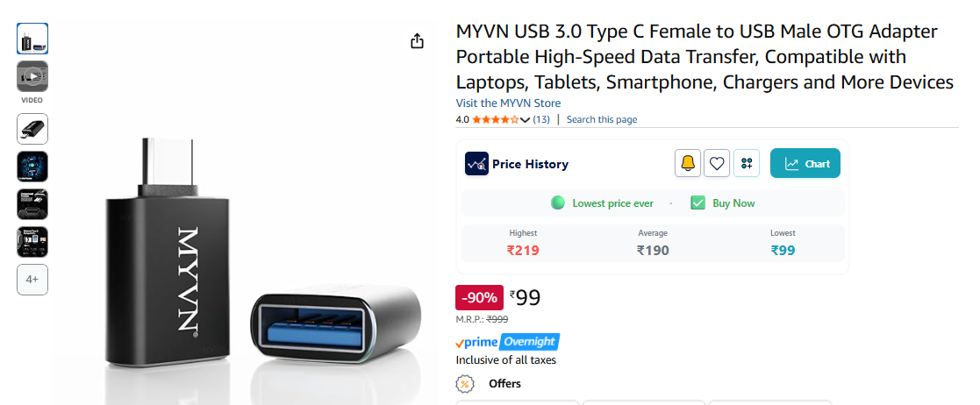Open the compare/add-more icon beside heart
The image size is (980, 405).
click(747, 164)
